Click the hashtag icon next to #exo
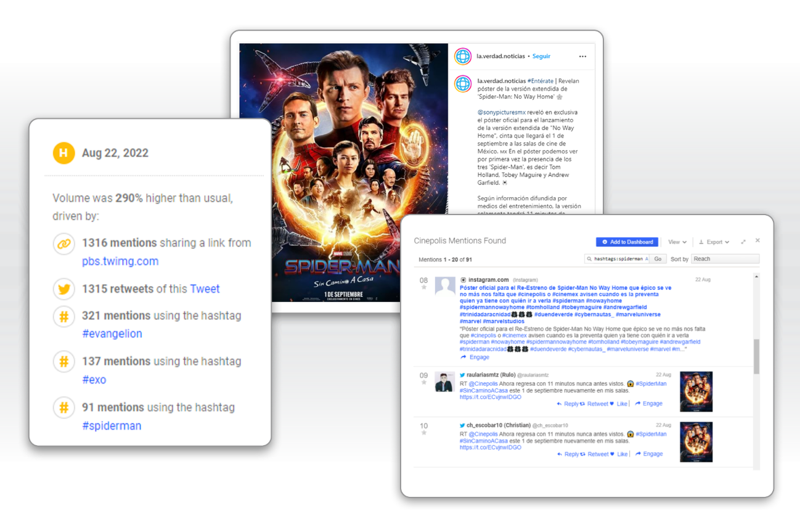The width and height of the screenshot is (800, 532). click(x=63, y=362)
